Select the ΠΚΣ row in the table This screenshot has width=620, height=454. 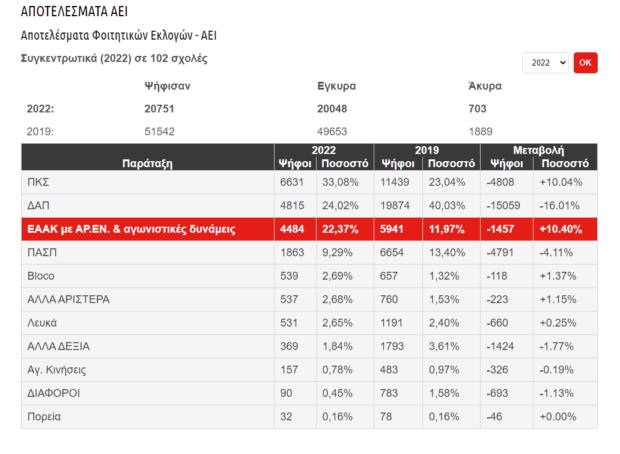[x=309, y=182]
